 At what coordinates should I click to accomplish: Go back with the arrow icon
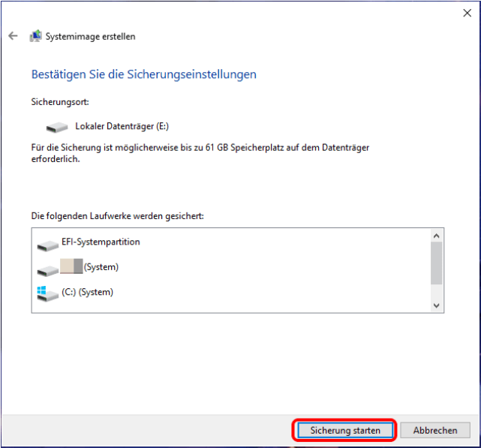[x=13, y=36]
